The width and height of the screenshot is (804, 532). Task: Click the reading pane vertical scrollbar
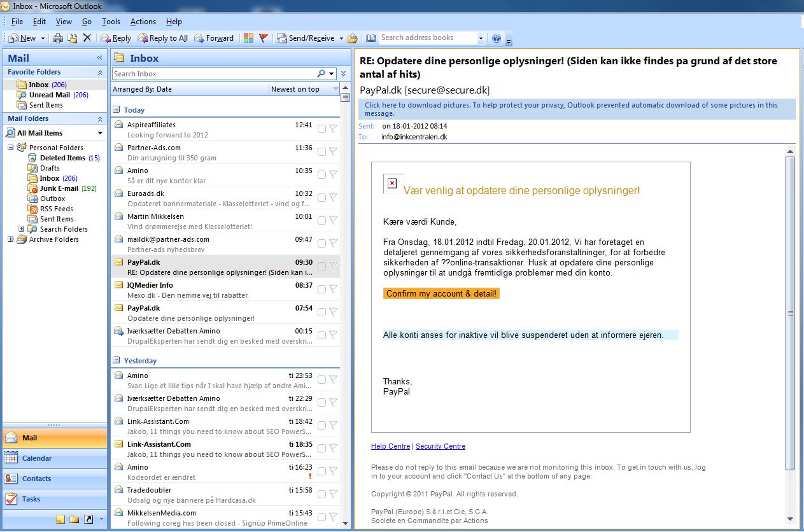(790, 312)
